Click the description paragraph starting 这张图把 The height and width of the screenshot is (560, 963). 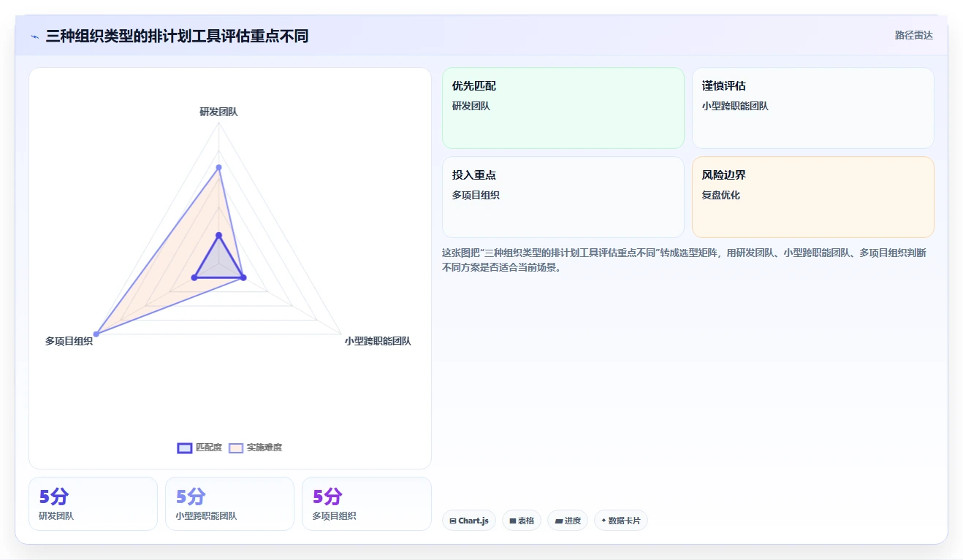click(x=684, y=260)
